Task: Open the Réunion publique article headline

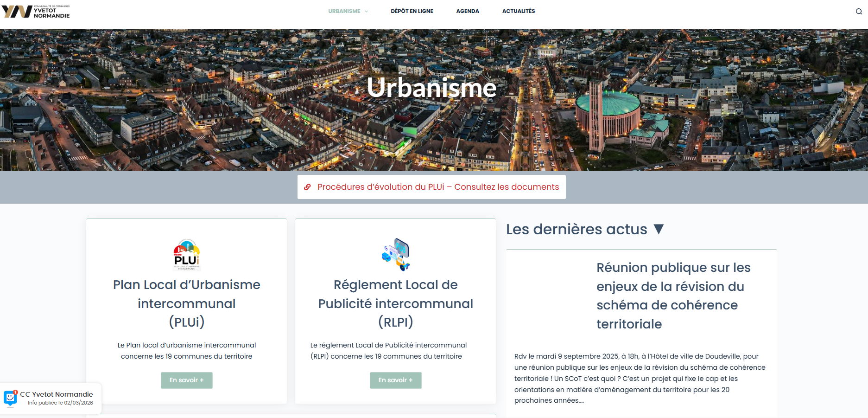Action: click(x=673, y=296)
